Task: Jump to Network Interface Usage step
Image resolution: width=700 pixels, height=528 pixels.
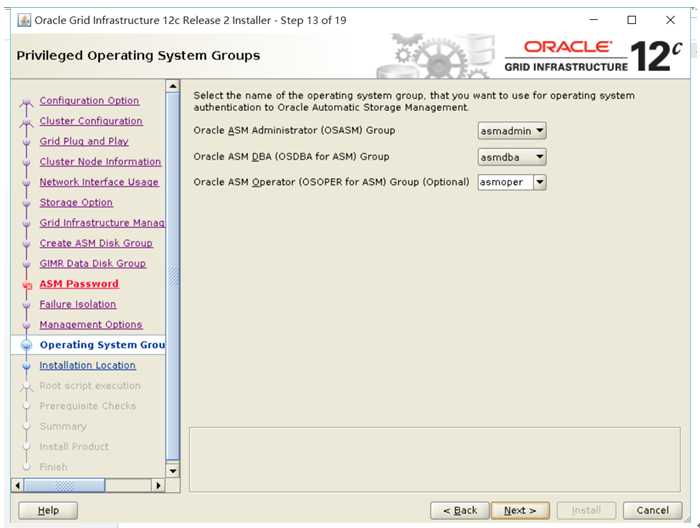Action: point(99,182)
